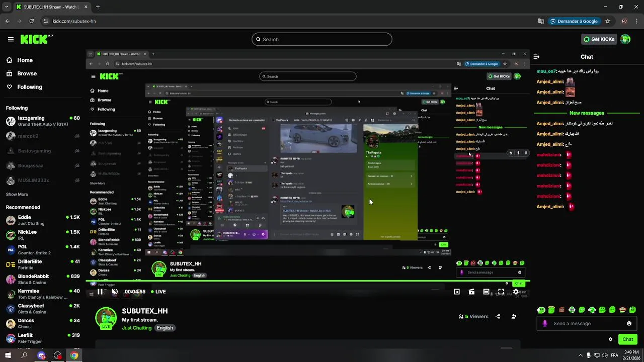
Task: Click the KICK logo
Action: (x=36, y=39)
